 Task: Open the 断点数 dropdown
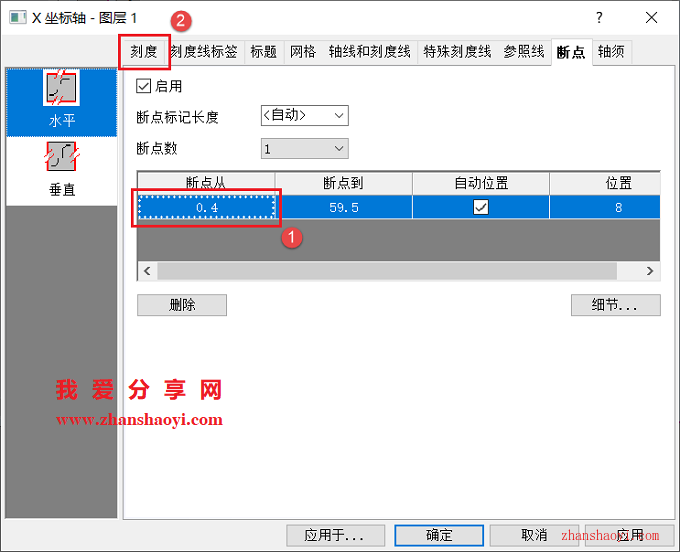tap(304, 149)
